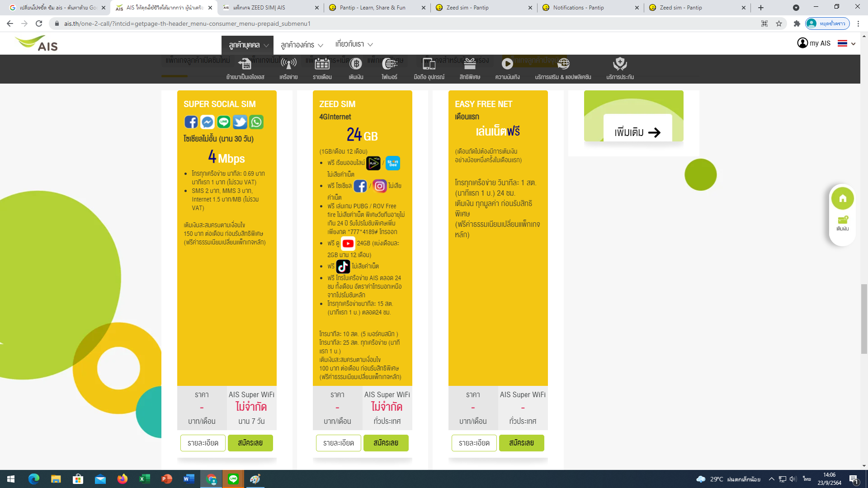Click รายละเอียด for Easy Free Net
Viewport: 868px width, 488px height.
pyautogui.click(x=474, y=443)
